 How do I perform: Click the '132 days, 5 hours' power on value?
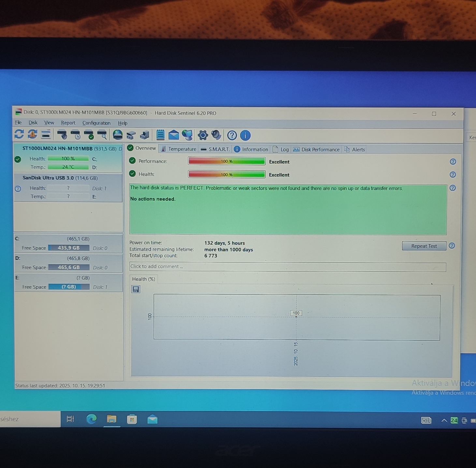[224, 243]
